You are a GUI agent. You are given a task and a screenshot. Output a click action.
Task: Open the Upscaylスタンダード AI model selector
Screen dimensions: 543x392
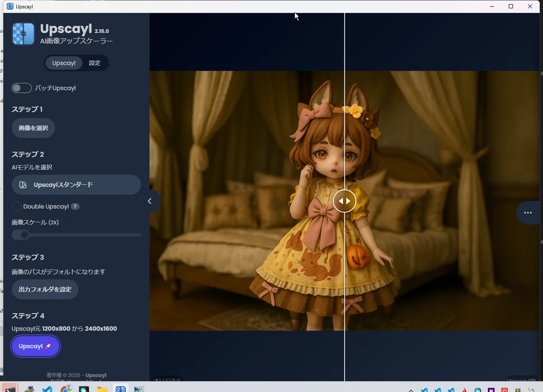click(x=76, y=185)
